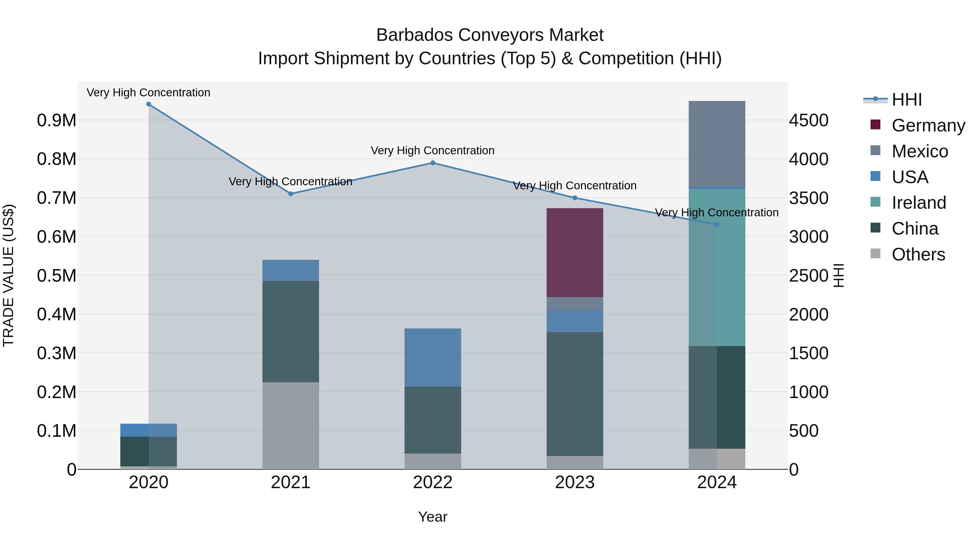Click the HHI data point for 2022

(433, 163)
